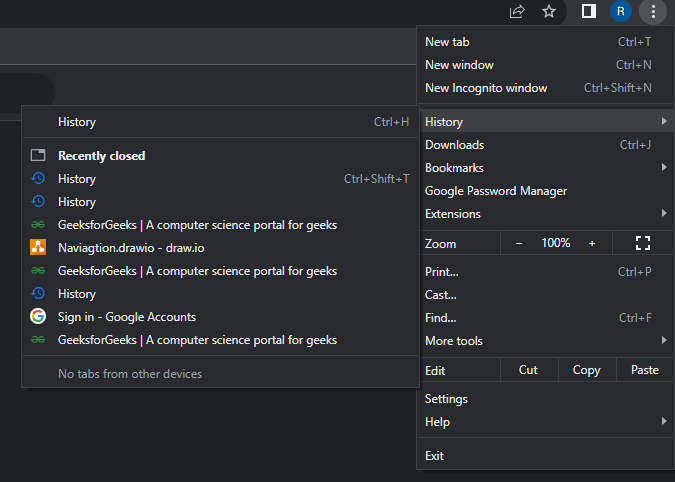Toggle the side panel icon
This screenshot has width=675, height=482.
[589, 12]
